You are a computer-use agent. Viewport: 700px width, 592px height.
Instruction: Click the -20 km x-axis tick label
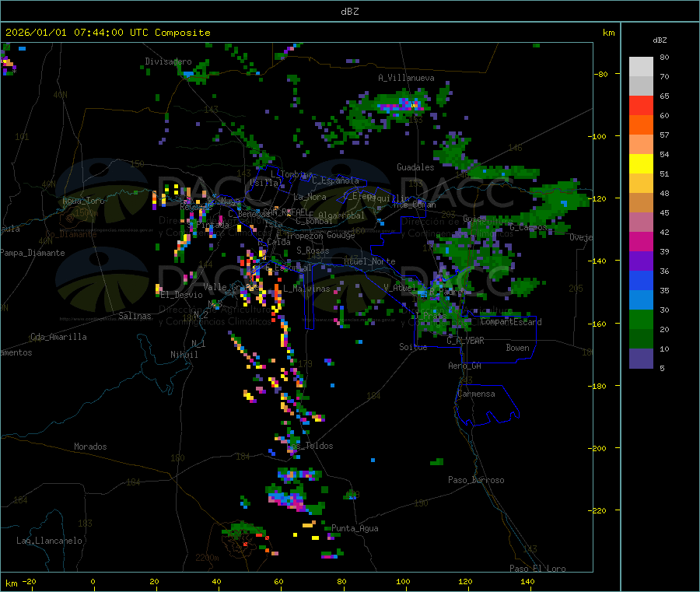30,581
